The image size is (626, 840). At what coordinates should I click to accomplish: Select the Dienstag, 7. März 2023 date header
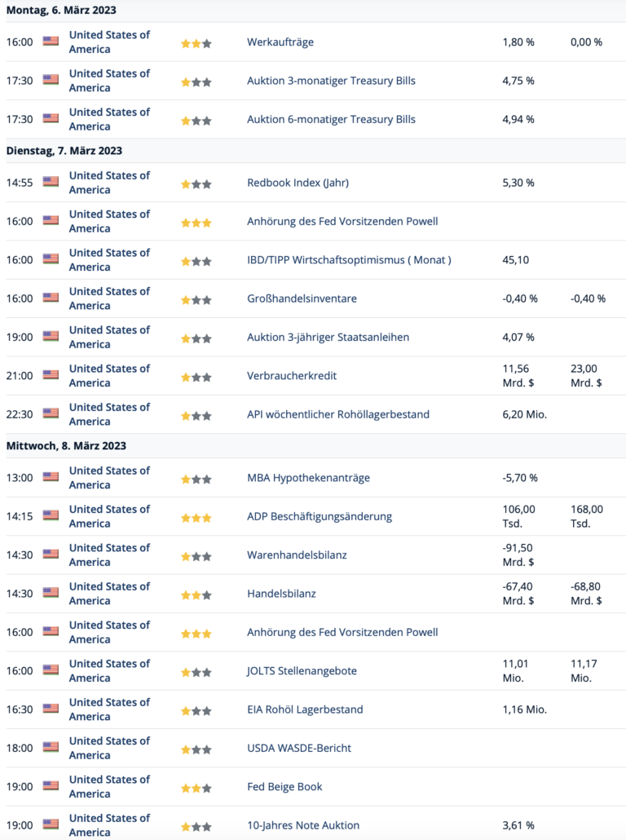(64, 151)
